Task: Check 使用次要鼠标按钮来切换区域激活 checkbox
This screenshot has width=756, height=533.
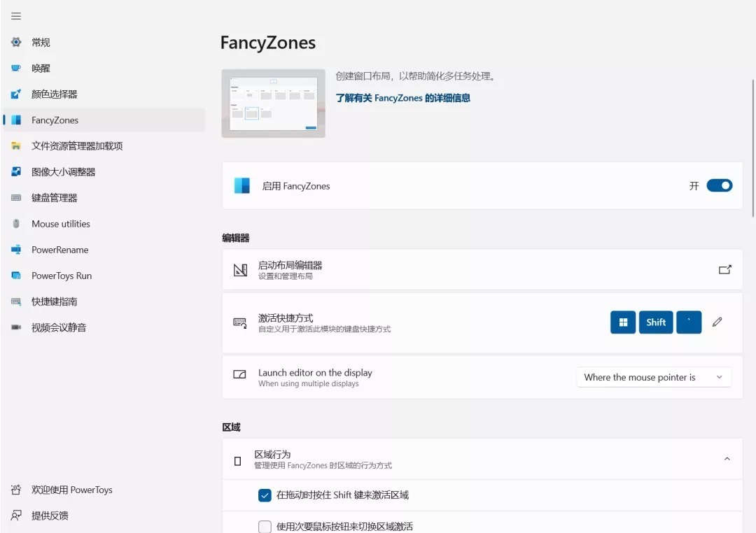Action: tap(265, 527)
